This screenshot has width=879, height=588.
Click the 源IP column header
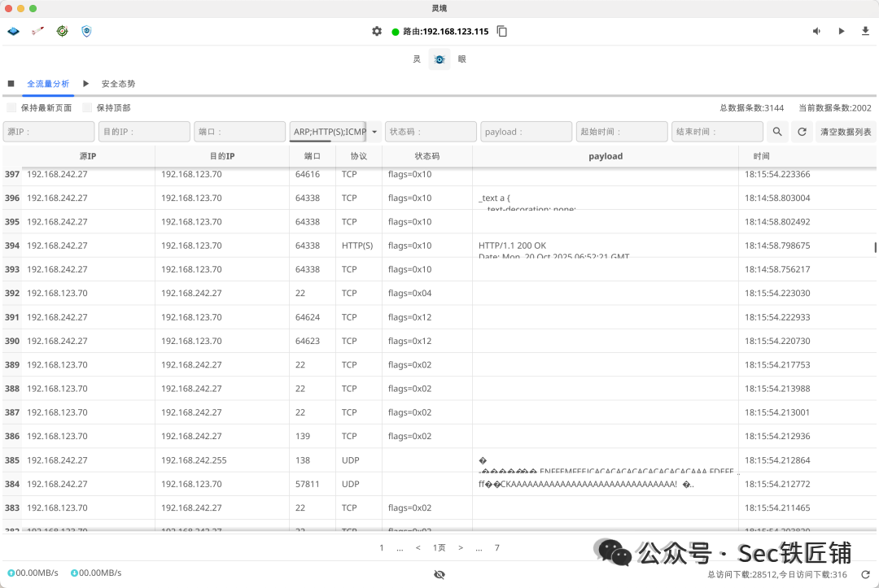87,156
